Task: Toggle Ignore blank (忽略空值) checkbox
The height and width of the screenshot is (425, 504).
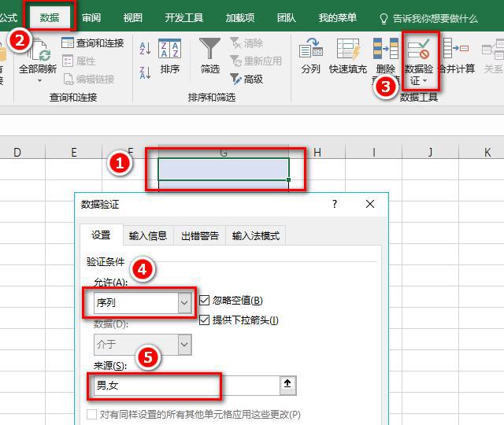Action: pos(205,301)
